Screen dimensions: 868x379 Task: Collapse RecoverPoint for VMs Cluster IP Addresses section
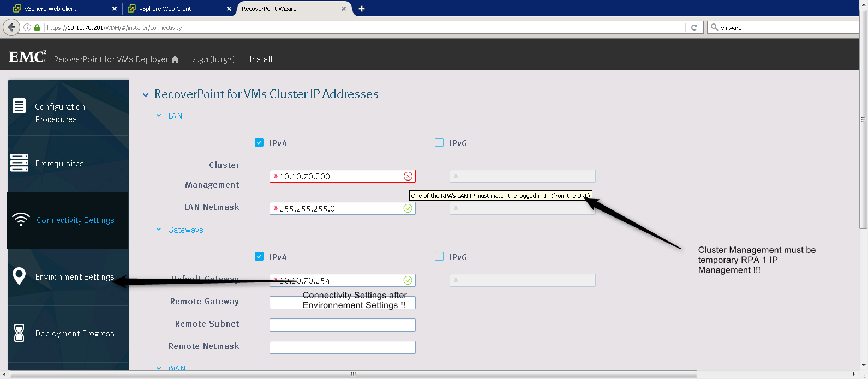(x=146, y=95)
